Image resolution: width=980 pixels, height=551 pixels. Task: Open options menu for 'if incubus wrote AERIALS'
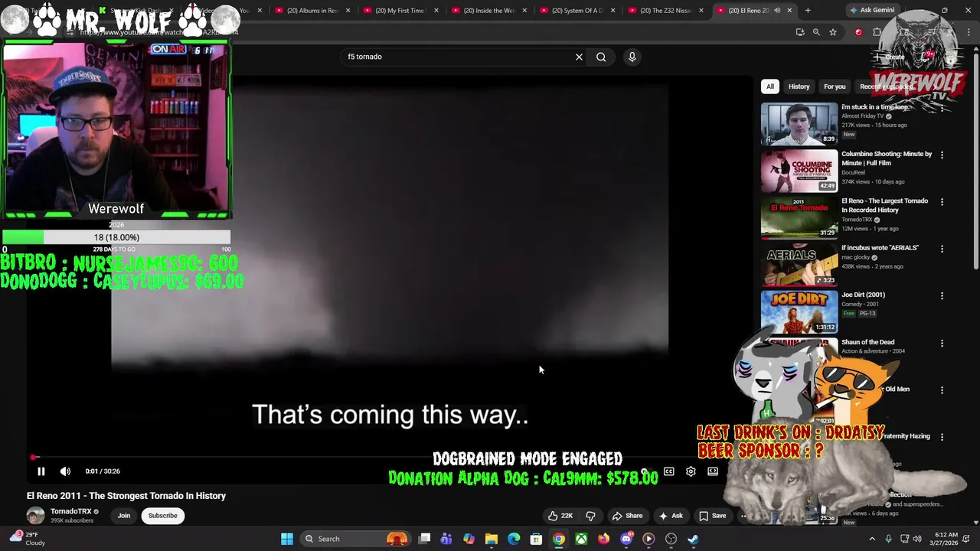click(942, 249)
